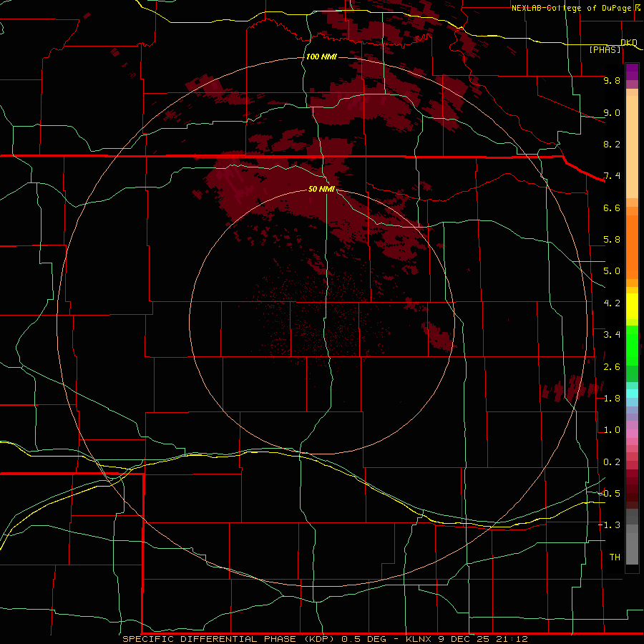This screenshot has height=644, width=644.
Task: Click the 8.2 scale value
Action: pos(612,144)
